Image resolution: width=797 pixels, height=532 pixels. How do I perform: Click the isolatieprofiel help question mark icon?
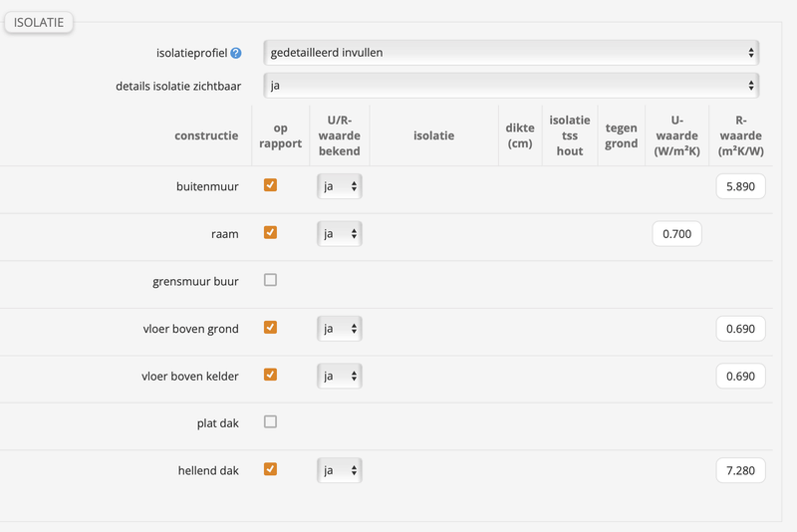236,53
